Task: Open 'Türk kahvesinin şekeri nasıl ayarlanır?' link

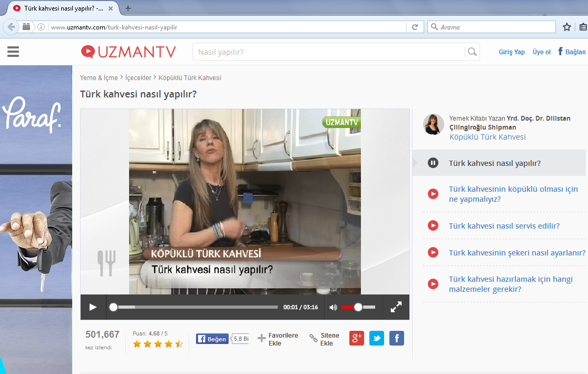Action: pos(517,253)
